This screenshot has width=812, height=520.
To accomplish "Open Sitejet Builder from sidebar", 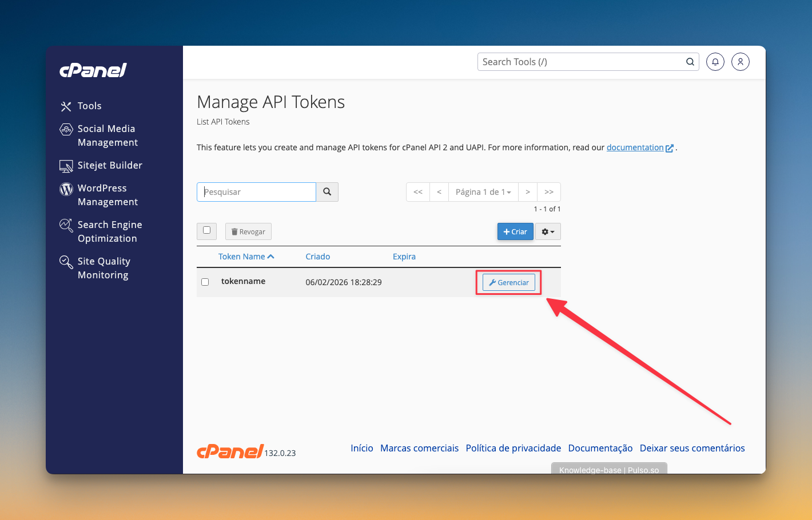I will 109,165.
